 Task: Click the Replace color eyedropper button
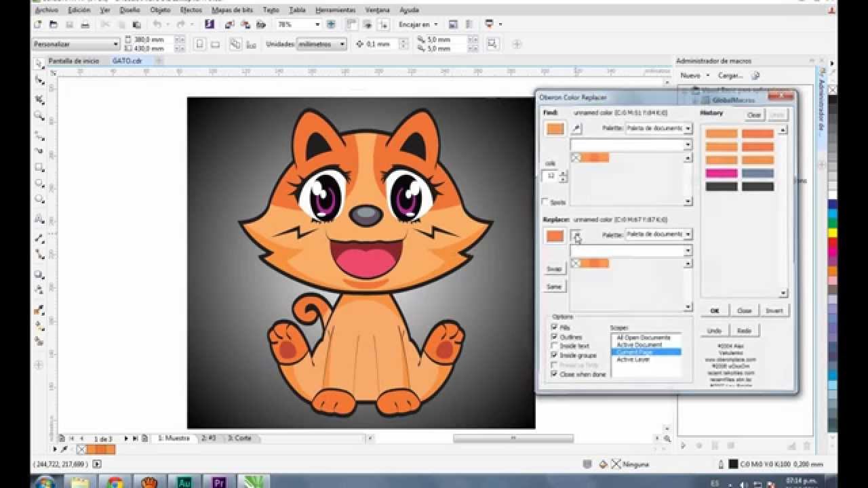[576, 235]
